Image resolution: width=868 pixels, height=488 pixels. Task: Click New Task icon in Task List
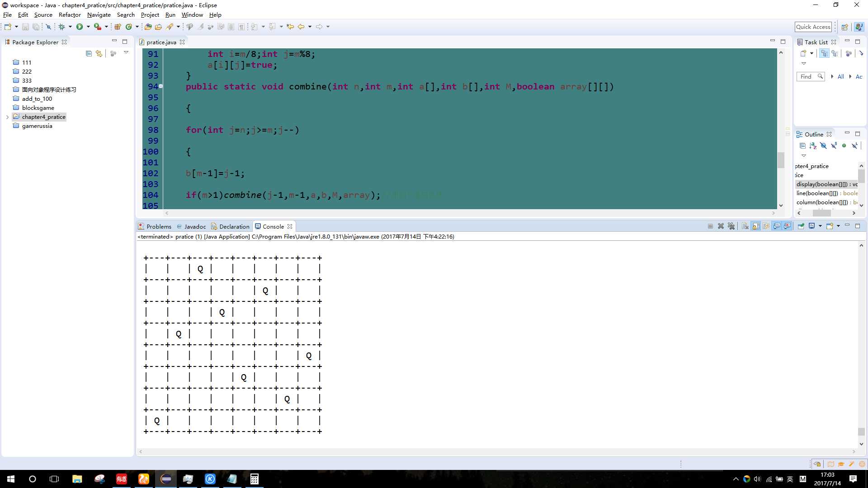click(803, 53)
